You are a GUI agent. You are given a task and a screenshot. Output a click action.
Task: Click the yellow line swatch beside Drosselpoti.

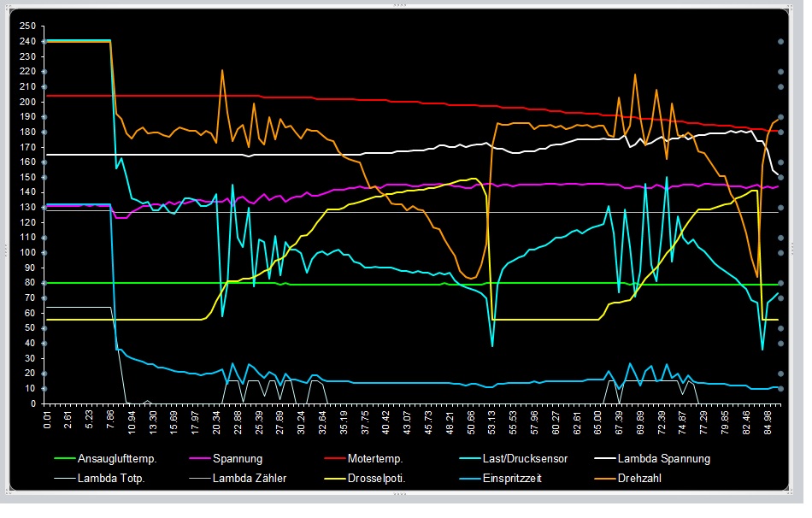(335, 479)
